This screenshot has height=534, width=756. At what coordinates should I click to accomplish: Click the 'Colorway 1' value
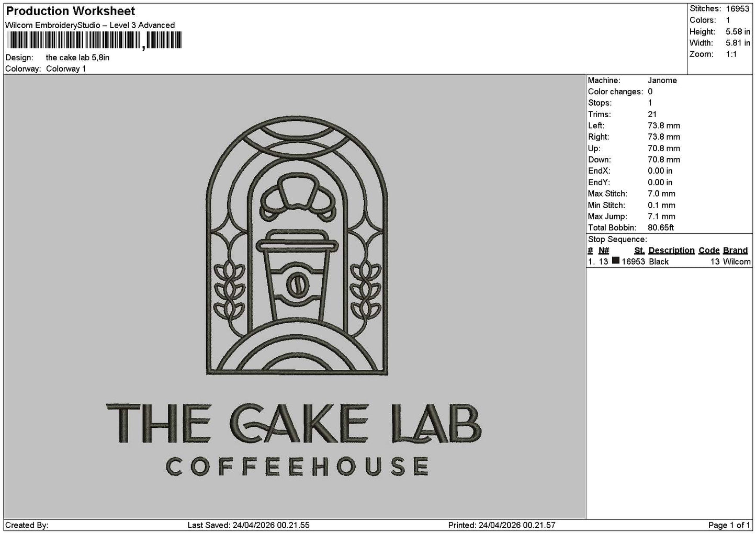(x=66, y=69)
